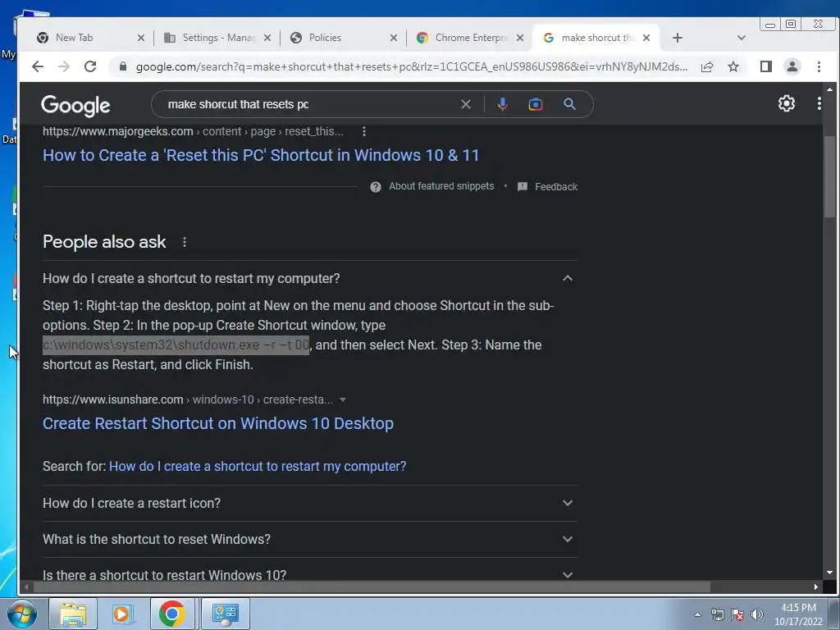Expand How do I create a restart icon

pos(568,503)
